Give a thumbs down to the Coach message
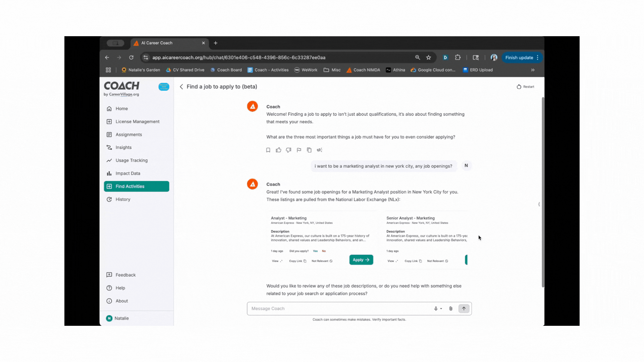 (x=288, y=150)
